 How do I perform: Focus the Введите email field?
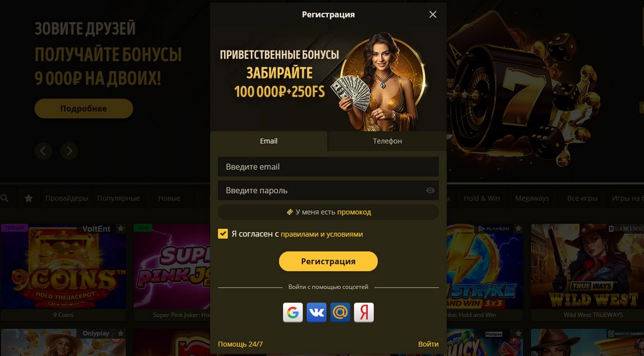pyautogui.click(x=328, y=167)
